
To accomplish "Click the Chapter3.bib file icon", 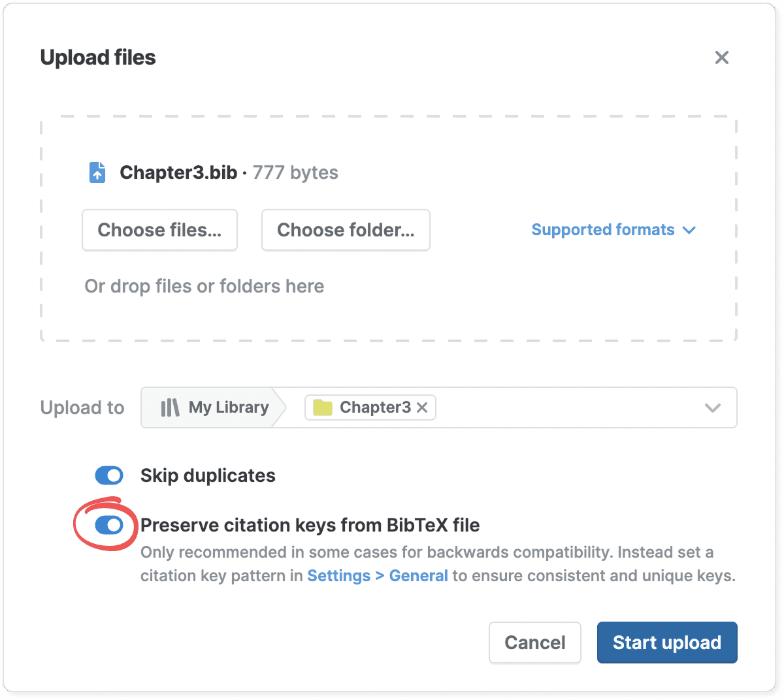I will pyautogui.click(x=97, y=172).
